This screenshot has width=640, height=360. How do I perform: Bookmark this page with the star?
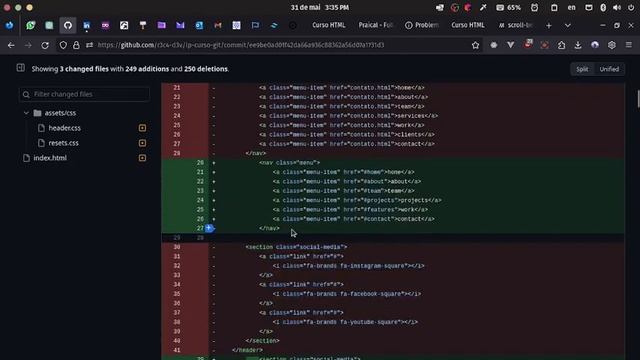[476, 45]
